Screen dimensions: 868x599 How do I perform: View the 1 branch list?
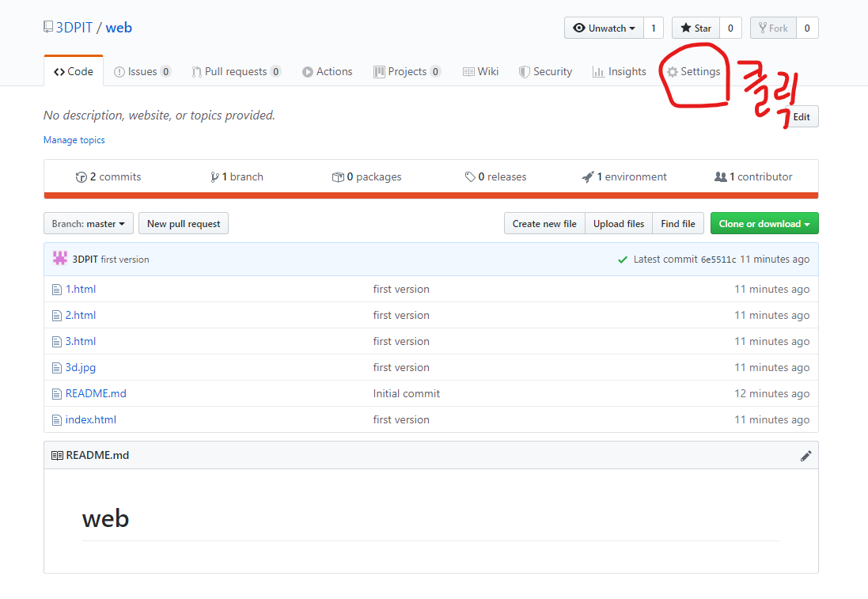point(237,176)
